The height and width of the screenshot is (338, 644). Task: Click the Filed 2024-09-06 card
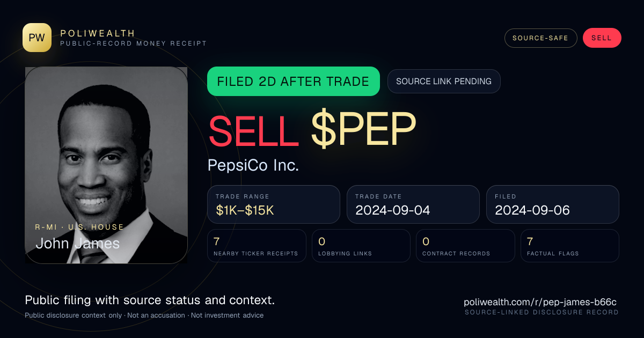point(553,204)
